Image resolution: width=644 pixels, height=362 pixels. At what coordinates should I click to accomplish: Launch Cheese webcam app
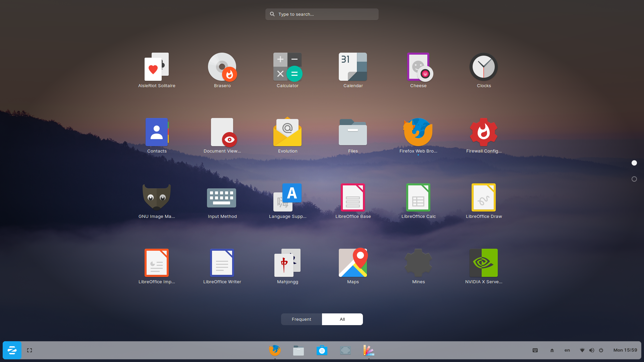coord(418,70)
